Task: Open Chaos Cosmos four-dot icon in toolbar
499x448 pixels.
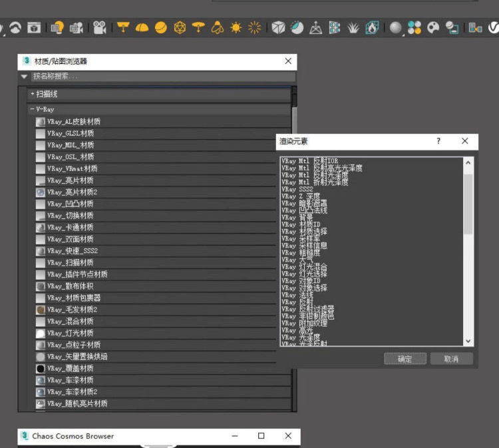Action: tap(415, 28)
